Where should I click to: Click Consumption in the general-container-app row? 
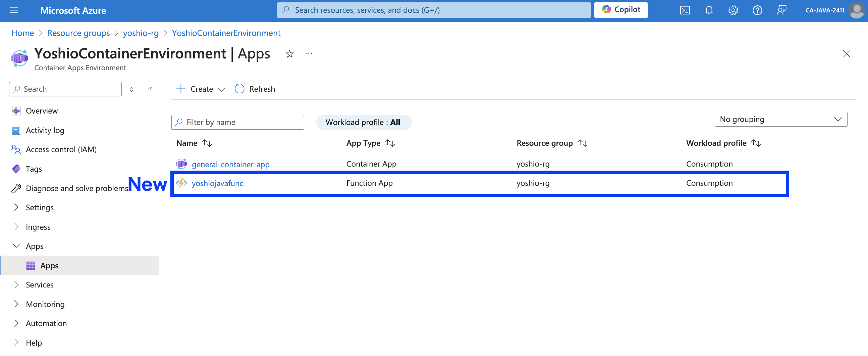709,164
